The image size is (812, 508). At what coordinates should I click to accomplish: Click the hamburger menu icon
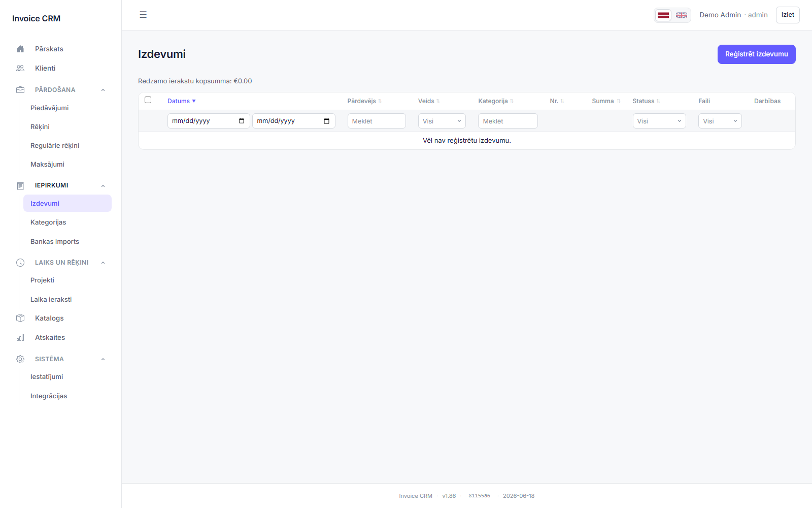143,15
